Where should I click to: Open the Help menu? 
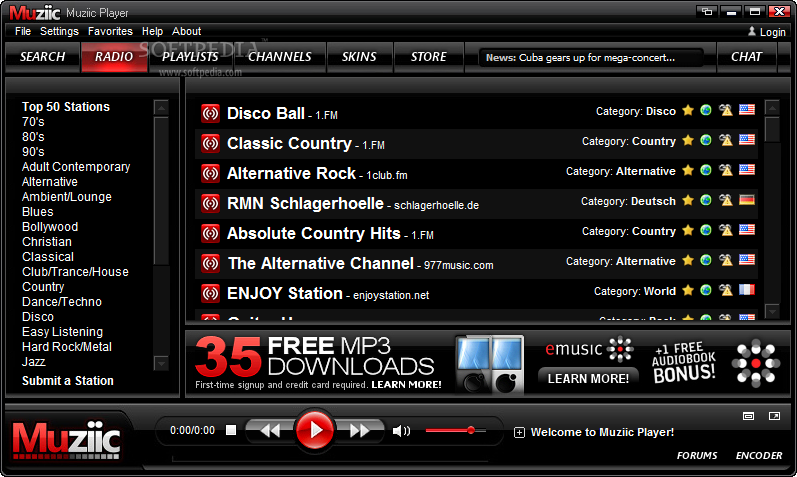(152, 32)
